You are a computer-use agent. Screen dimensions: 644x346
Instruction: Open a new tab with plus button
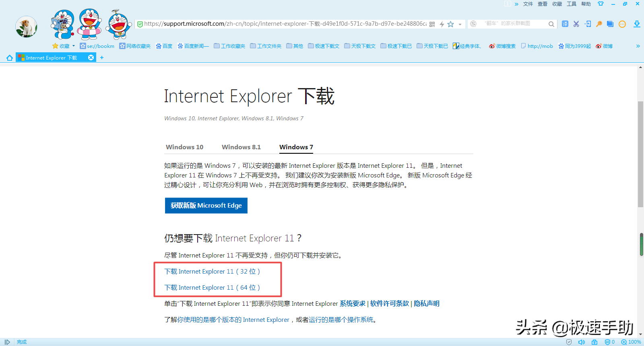102,58
